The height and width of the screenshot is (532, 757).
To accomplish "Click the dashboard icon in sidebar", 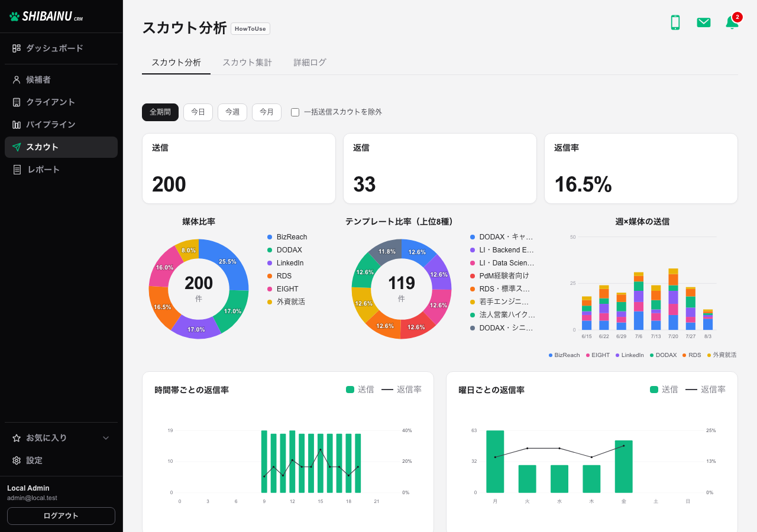I will [x=17, y=48].
